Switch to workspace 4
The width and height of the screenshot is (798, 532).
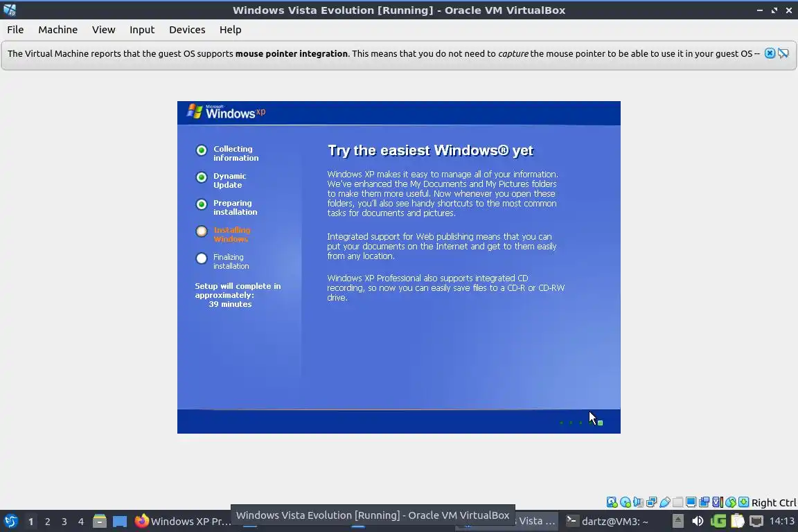click(81, 522)
